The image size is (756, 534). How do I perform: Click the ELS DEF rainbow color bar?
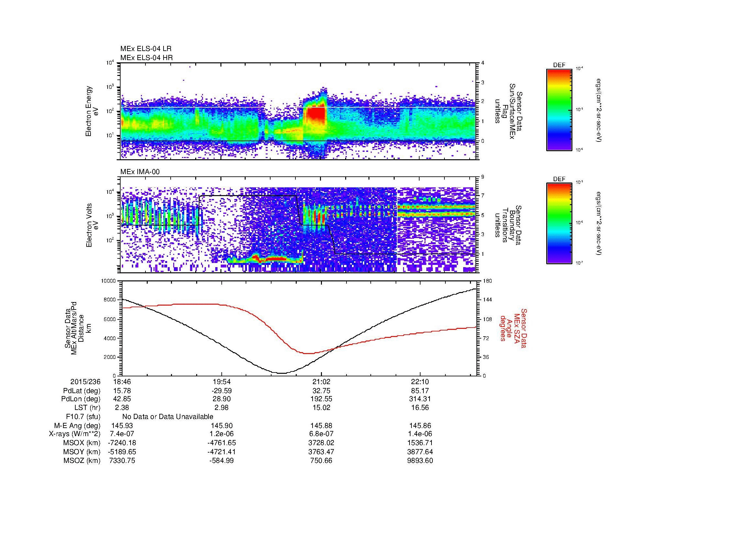point(559,110)
